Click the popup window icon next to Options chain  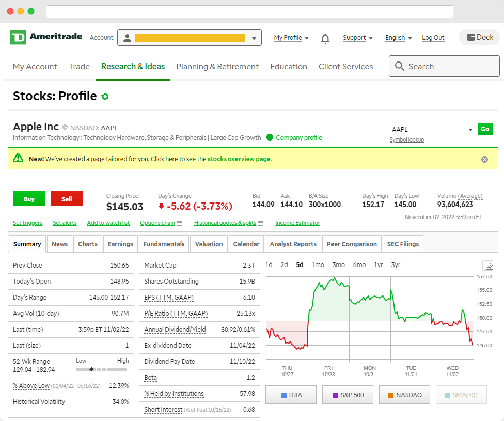[x=180, y=223]
